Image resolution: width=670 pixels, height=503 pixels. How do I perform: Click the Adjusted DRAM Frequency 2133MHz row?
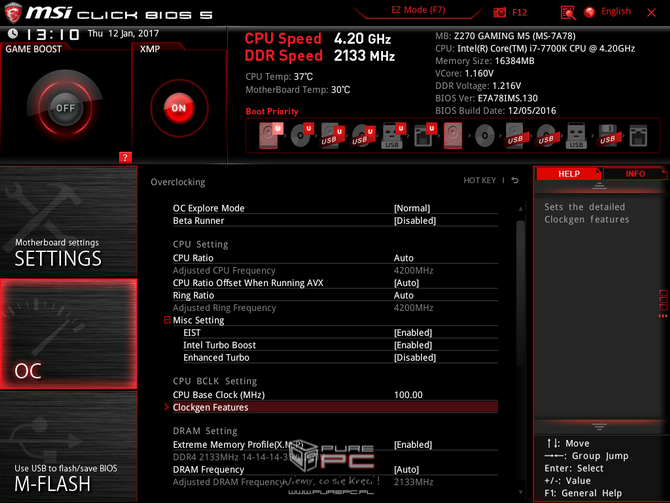335,482
